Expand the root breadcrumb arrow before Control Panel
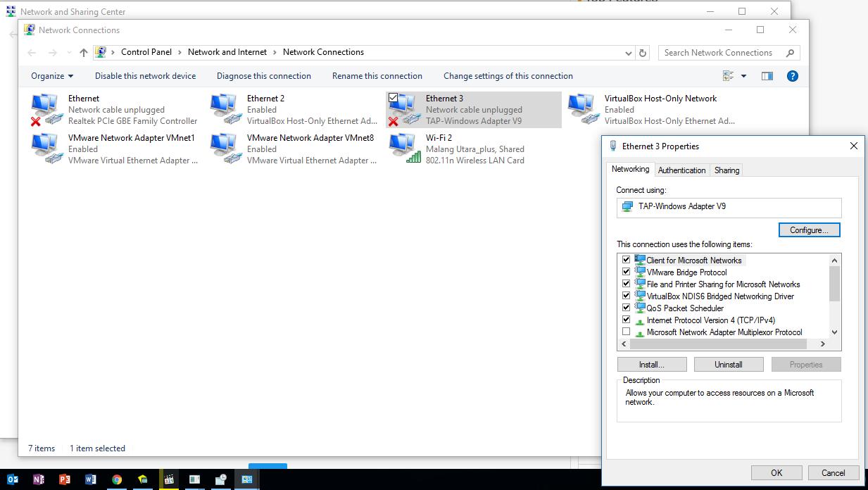 113,52
